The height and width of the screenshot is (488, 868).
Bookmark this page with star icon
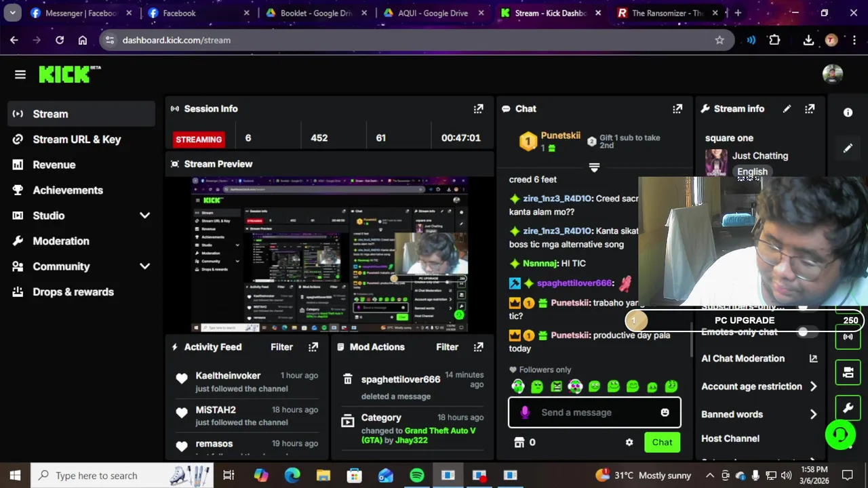(719, 40)
